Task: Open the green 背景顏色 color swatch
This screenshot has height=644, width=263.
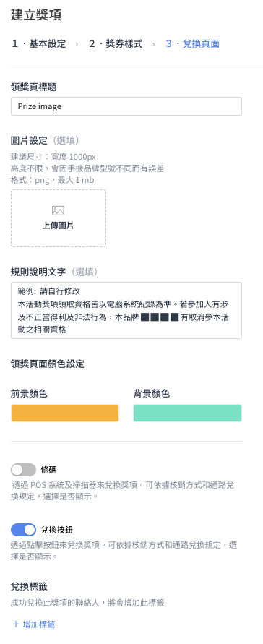Action: tap(187, 413)
